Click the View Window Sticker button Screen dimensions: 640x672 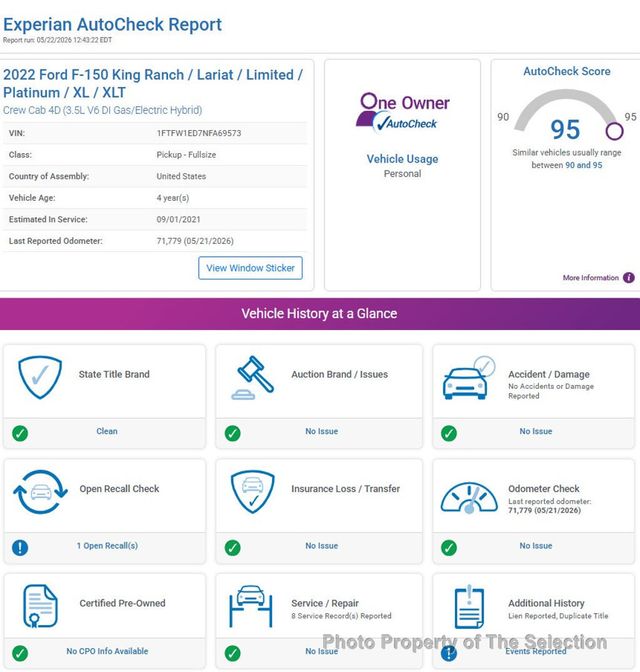[x=250, y=268]
